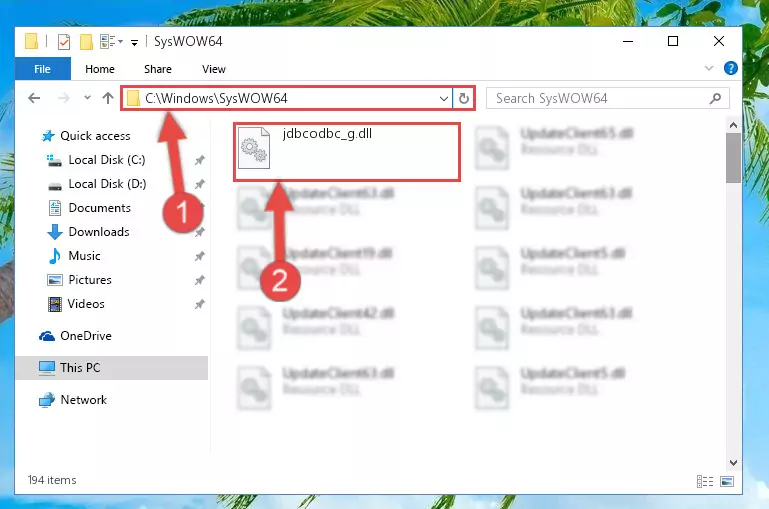769x509 pixels.
Task: Open the Customize Quick Access Toolbar arrow
Action: point(134,43)
